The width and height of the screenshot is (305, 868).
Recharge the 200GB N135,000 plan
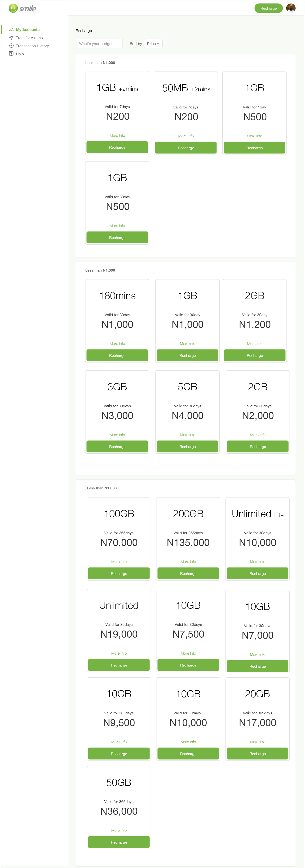(x=188, y=573)
